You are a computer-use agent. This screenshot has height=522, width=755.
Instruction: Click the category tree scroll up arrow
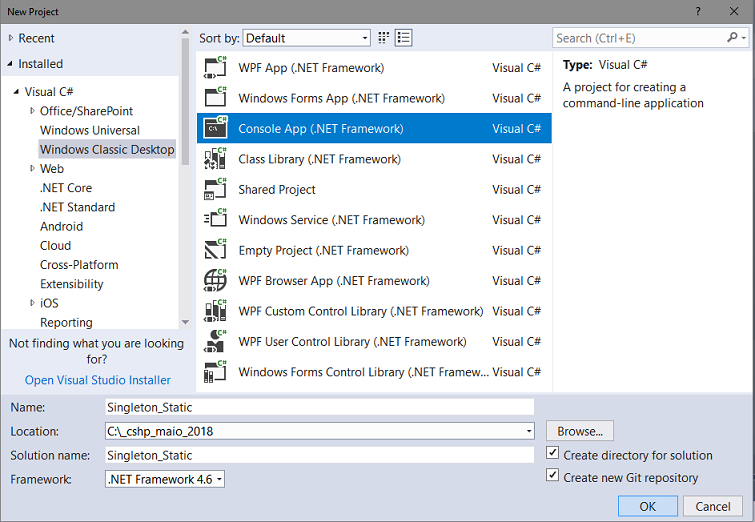point(185,32)
